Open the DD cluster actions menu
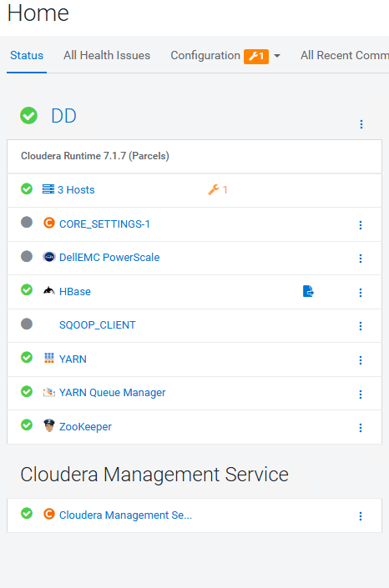 [x=361, y=124]
